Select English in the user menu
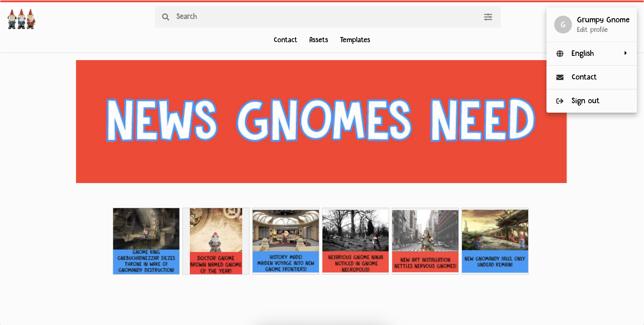Viewport: 644px width, 325px height. coord(582,53)
